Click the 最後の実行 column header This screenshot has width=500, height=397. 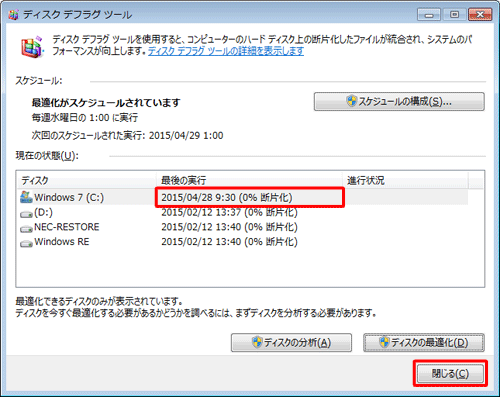[249, 180]
